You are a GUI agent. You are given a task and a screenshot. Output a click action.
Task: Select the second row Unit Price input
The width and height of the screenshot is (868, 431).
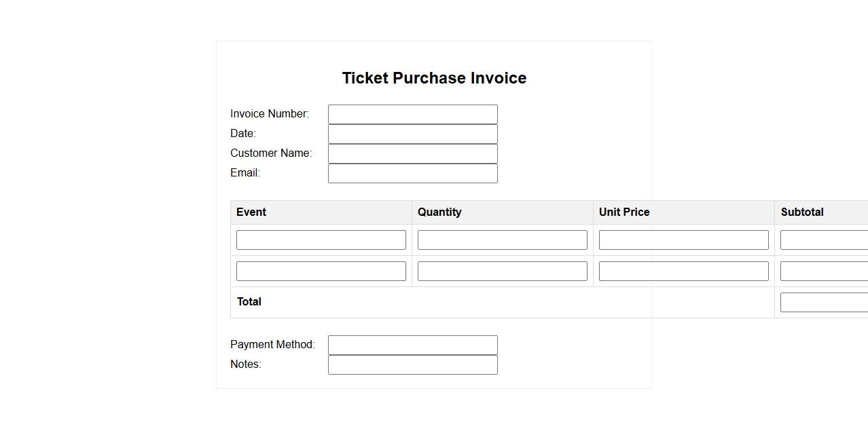[x=683, y=271]
